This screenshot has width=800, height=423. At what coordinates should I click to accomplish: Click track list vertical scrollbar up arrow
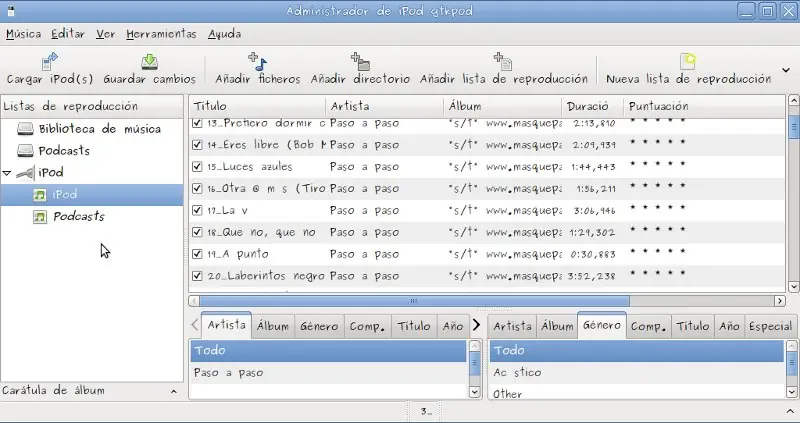tap(793, 101)
